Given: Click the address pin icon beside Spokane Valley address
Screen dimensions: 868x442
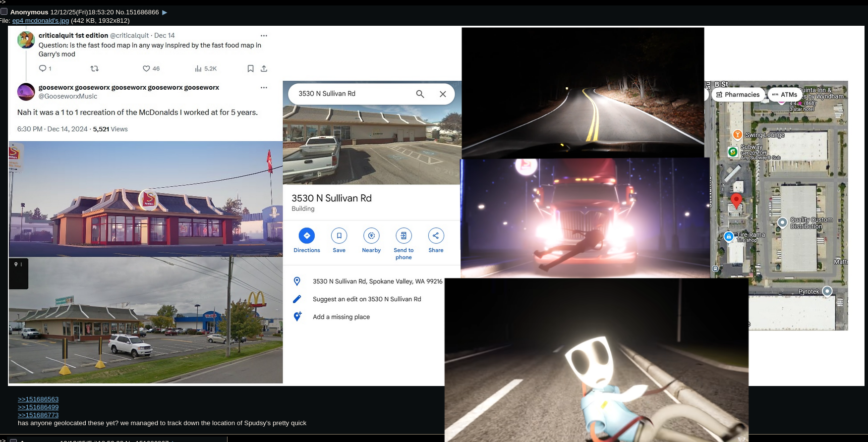Looking at the screenshot, I should (x=297, y=281).
